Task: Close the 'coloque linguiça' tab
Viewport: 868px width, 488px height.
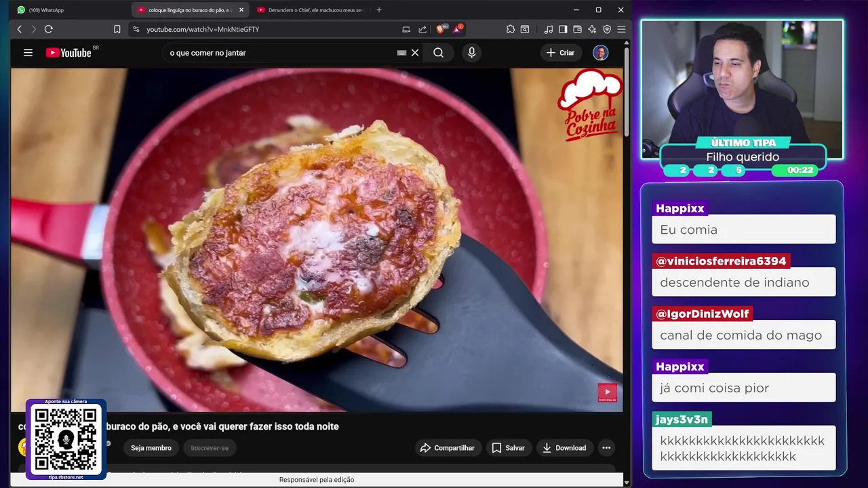Action: click(x=241, y=10)
